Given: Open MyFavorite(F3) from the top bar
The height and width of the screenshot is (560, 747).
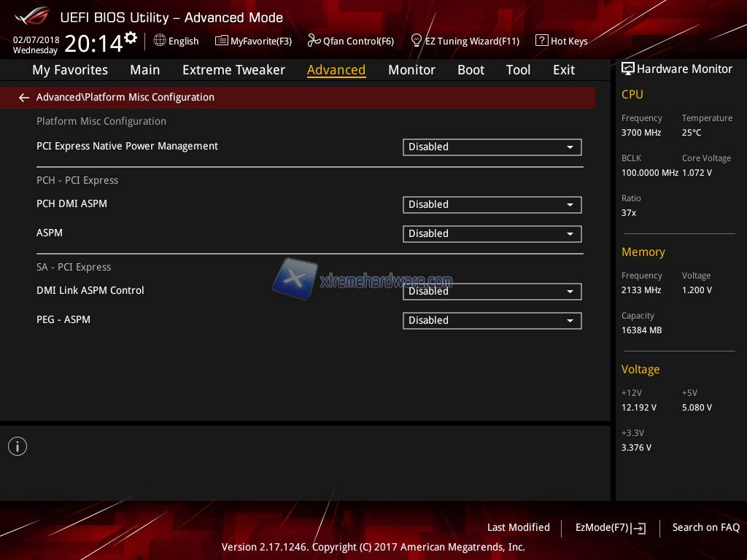Looking at the screenshot, I should click(x=253, y=41).
